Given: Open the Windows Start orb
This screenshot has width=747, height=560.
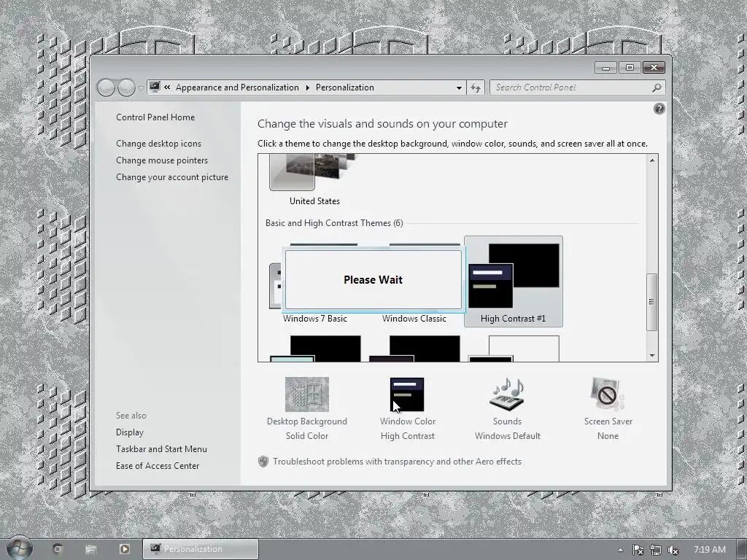Looking at the screenshot, I should pyautogui.click(x=20, y=548).
